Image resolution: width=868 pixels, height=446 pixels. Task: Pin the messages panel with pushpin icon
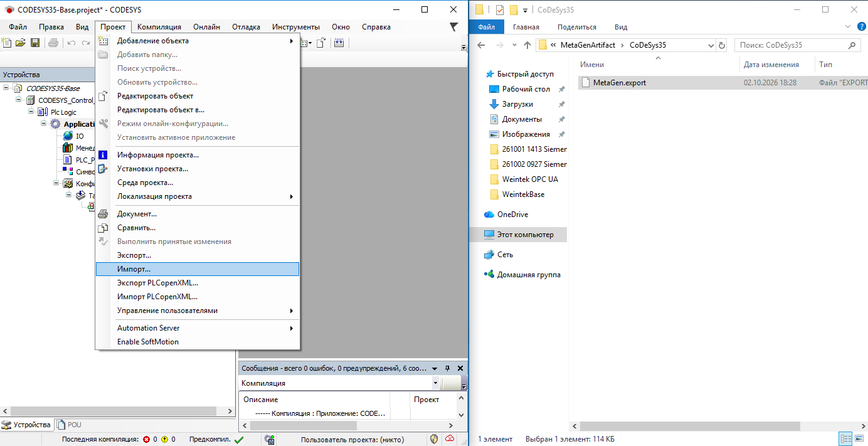point(448,368)
